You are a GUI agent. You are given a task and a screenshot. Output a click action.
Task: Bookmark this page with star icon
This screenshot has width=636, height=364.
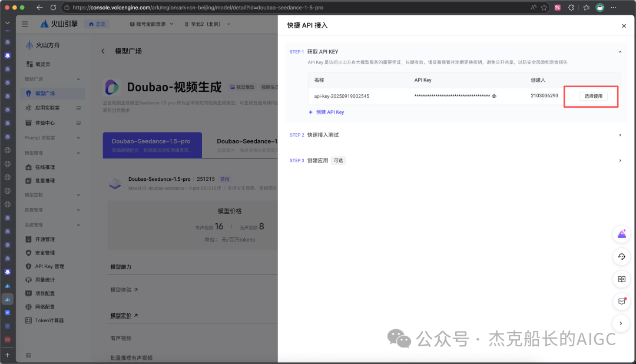click(544, 7)
